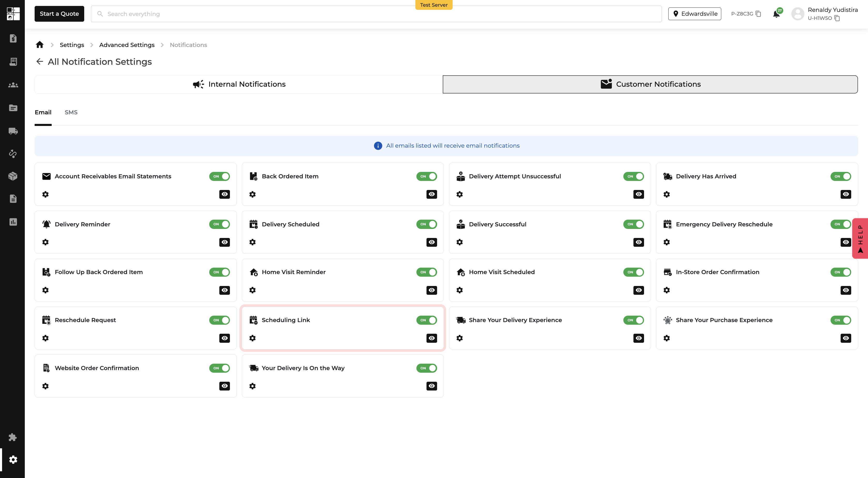Open Renaldy Yudistira user profile
Viewport: 868px width, 478px height.
[x=824, y=14]
